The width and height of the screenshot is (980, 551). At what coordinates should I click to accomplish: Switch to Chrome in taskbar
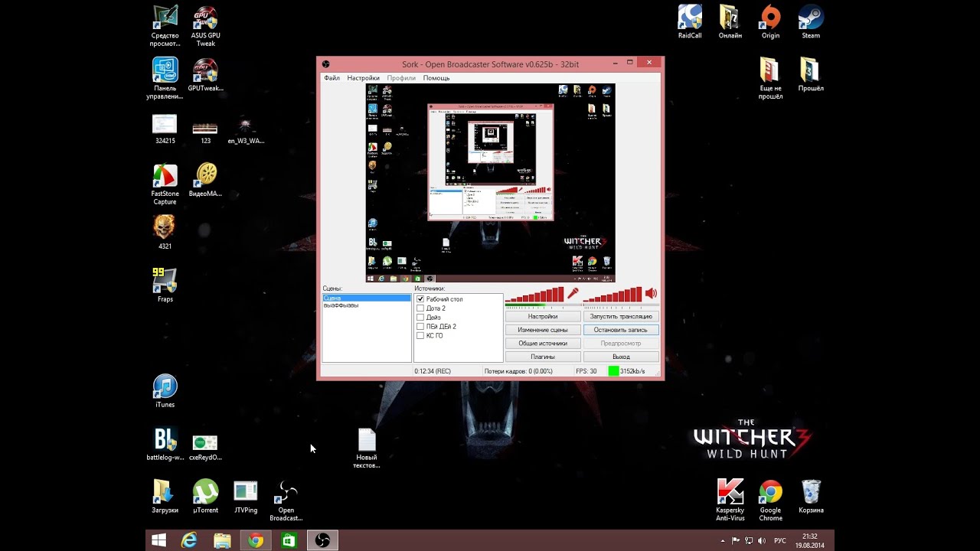tap(256, 540)
